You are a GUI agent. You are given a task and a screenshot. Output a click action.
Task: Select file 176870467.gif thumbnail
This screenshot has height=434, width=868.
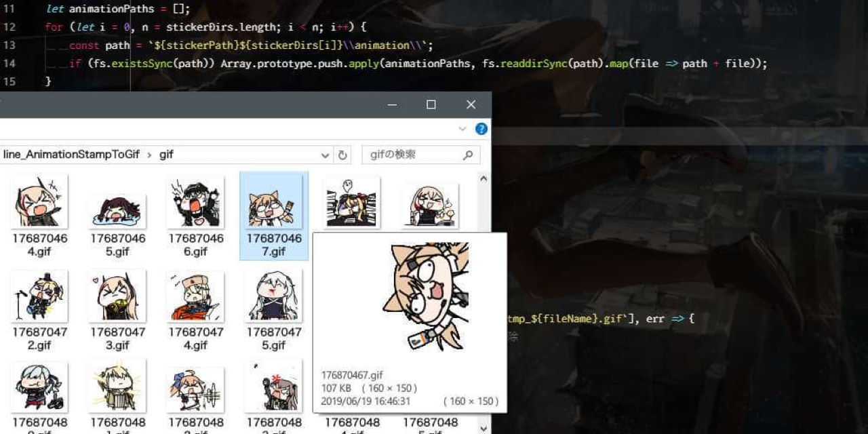pyautogui.click(x=274, y=201)
